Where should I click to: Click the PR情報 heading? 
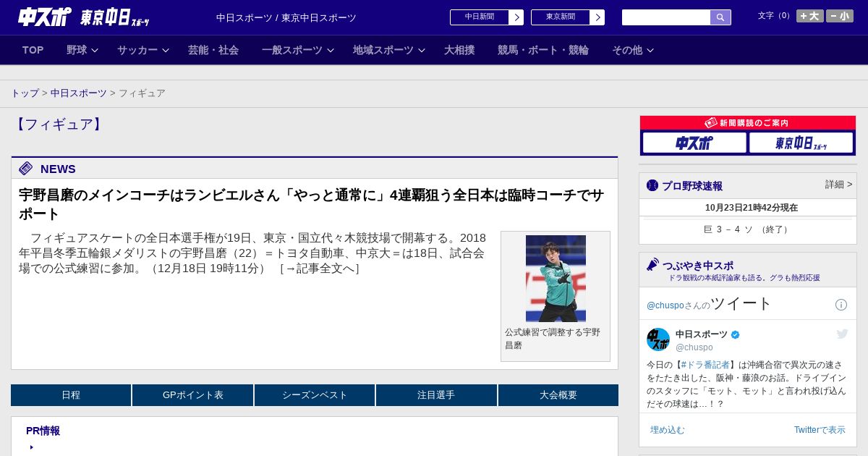[43, 431]
